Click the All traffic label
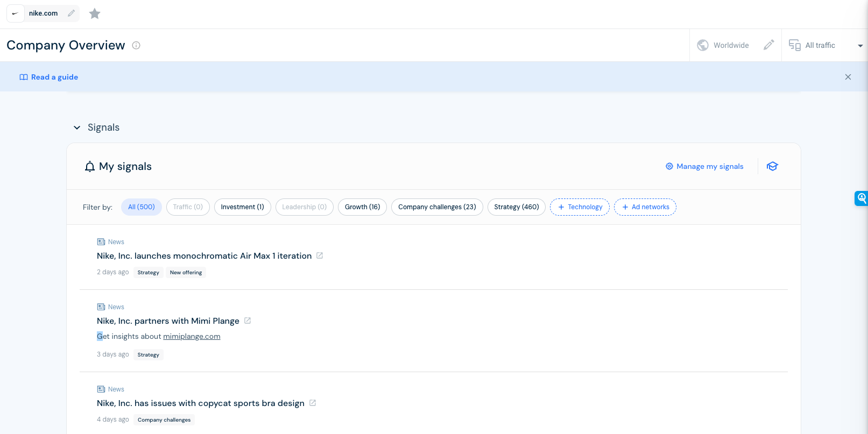 (820, 45)
